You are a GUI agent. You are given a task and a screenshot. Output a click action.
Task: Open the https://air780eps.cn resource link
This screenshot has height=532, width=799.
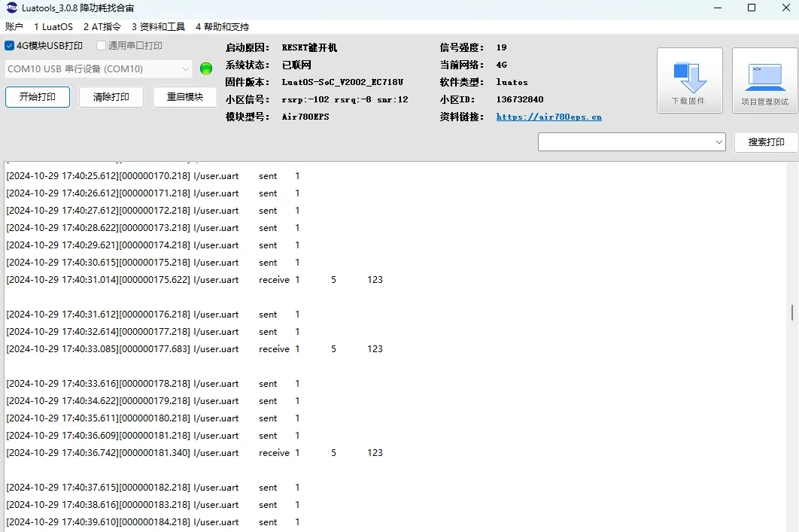click(x=549, y=117)
